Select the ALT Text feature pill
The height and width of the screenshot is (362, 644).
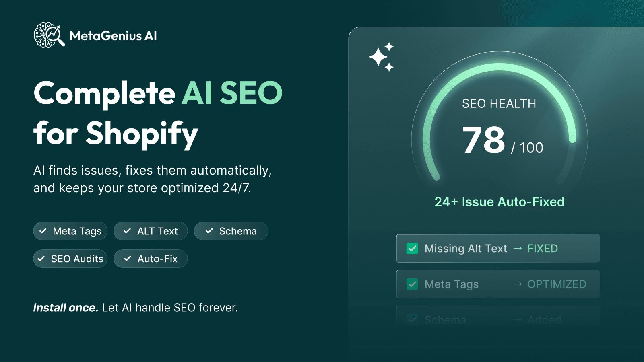tap(151, 231)
